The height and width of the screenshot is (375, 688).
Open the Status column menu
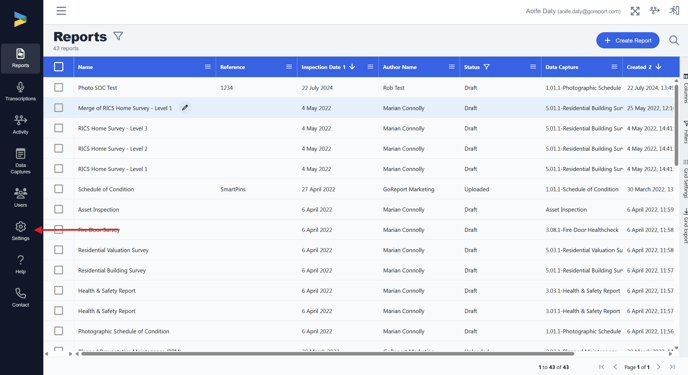point(533,67)
